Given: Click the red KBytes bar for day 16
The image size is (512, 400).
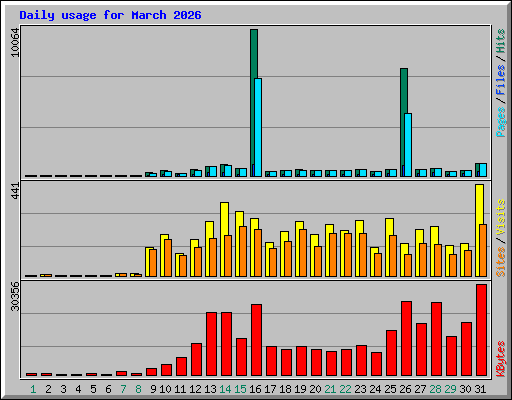Looking at the screenshot, I should click(256, 340).
